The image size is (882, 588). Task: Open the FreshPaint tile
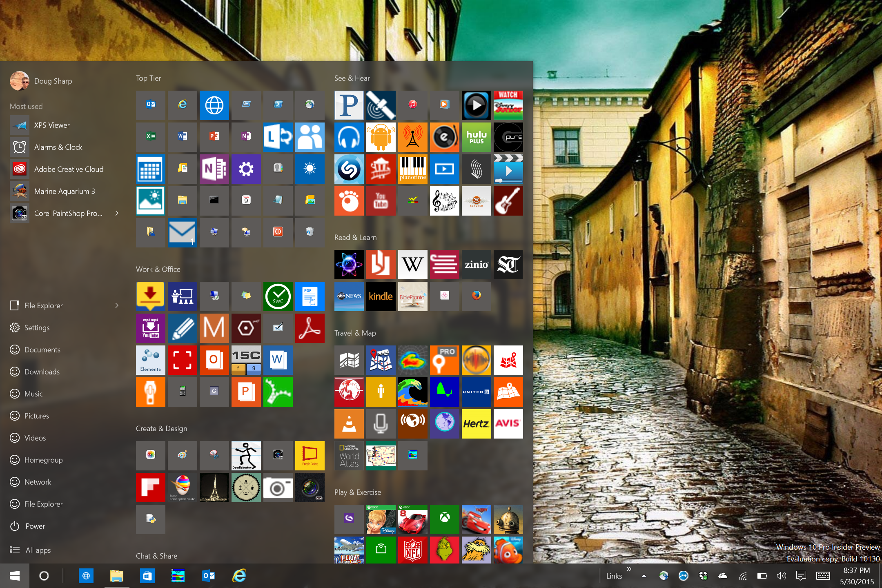(x=310, y=455)
